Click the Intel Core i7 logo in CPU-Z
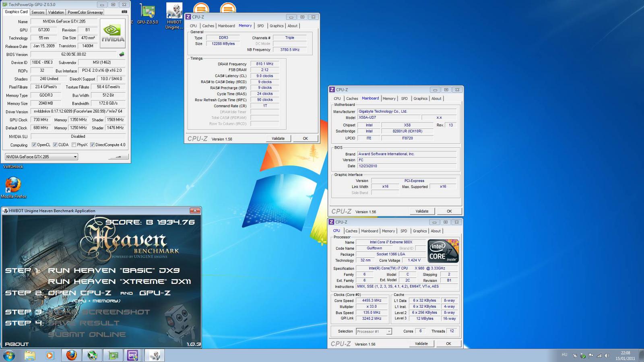Viewport: 644px width, 362px height. (x=443, y=251)
